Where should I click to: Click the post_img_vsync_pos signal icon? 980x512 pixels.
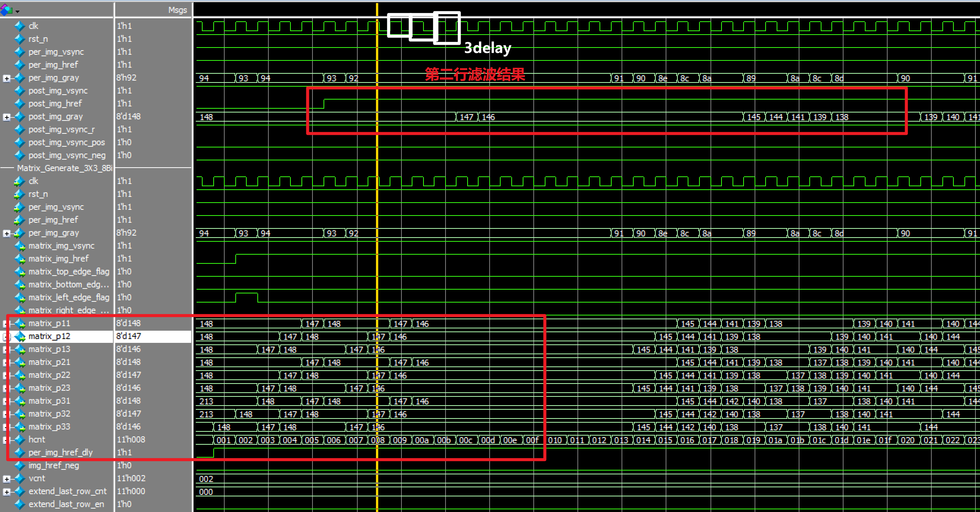pyautogui.click(x=20, y=142)
